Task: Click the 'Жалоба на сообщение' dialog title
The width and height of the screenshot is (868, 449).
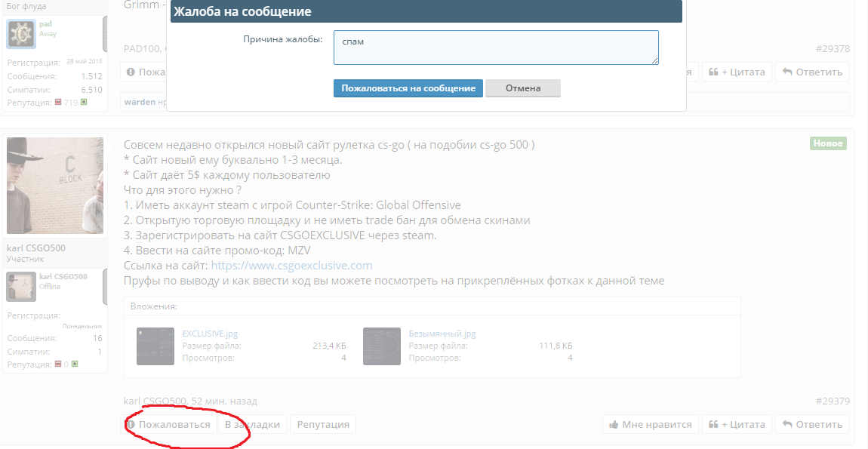Action: pos(242,11)
